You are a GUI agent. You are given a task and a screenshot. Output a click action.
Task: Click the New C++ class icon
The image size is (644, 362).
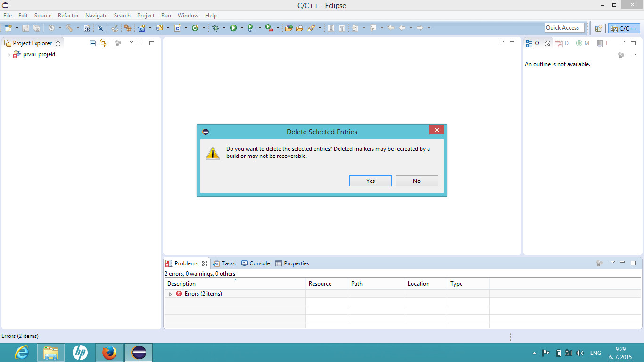(x=195, y=28)
